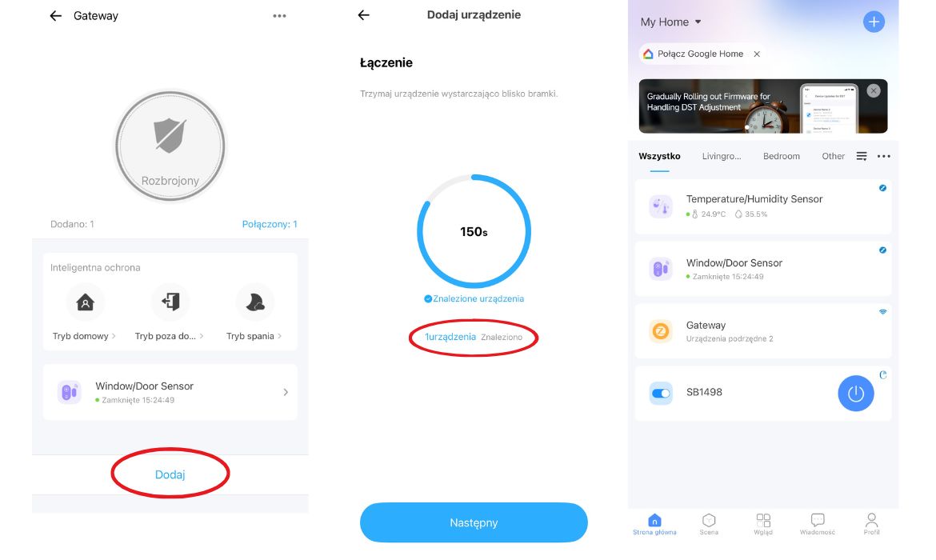Select Tryb domowy home mode
Screen dimensions: 936x560
point(85,302)
